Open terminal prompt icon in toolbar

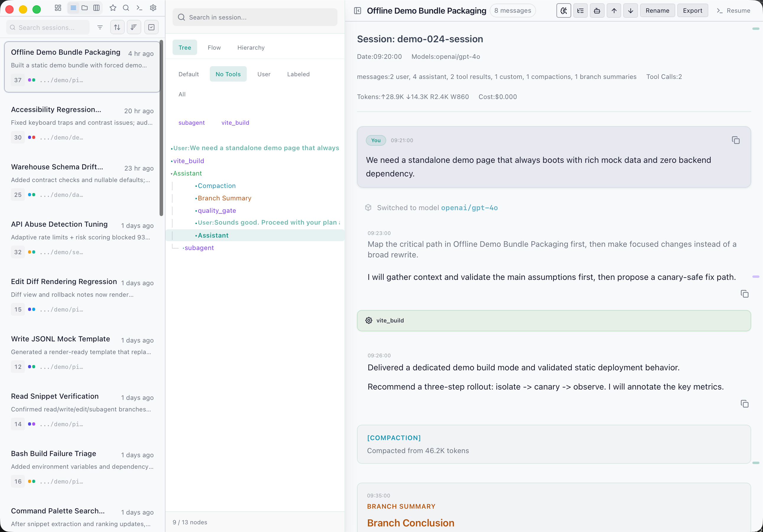click(x=139, y=8)
